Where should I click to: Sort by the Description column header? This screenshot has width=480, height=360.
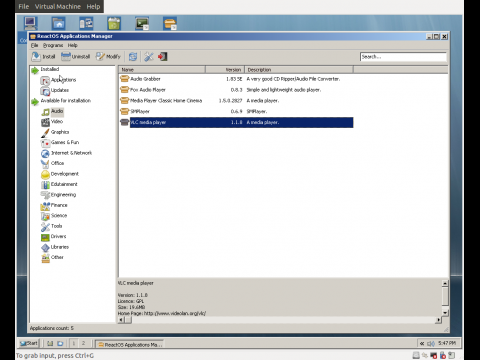tap(299, 70)
